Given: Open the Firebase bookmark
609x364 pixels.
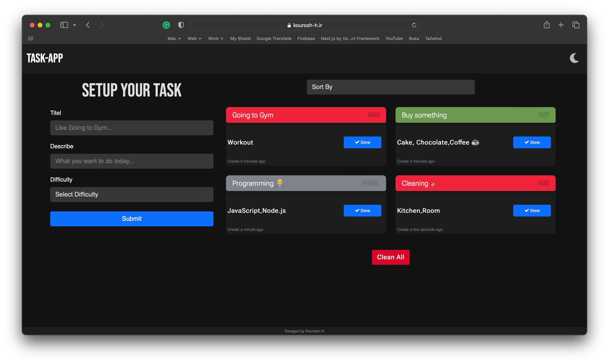Looking at the screenshot, I should (306, 38).
